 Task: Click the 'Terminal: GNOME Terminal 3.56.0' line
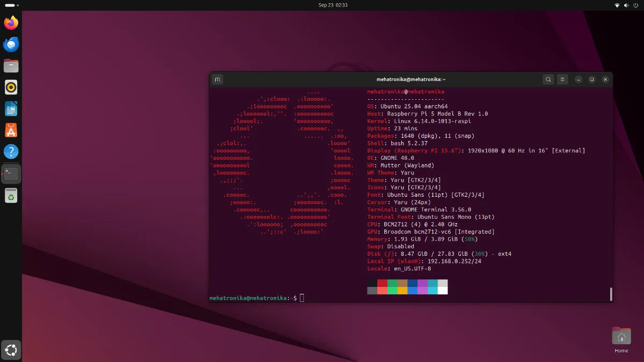[419, 210]
